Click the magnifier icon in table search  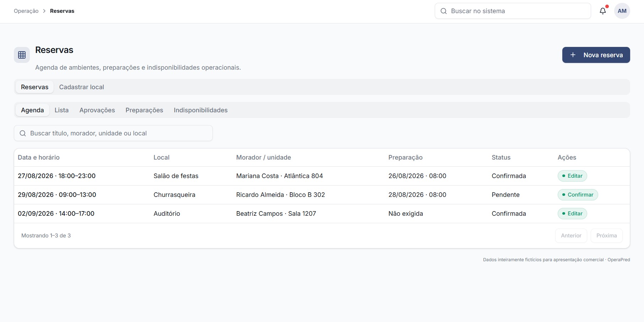point(23,133)
